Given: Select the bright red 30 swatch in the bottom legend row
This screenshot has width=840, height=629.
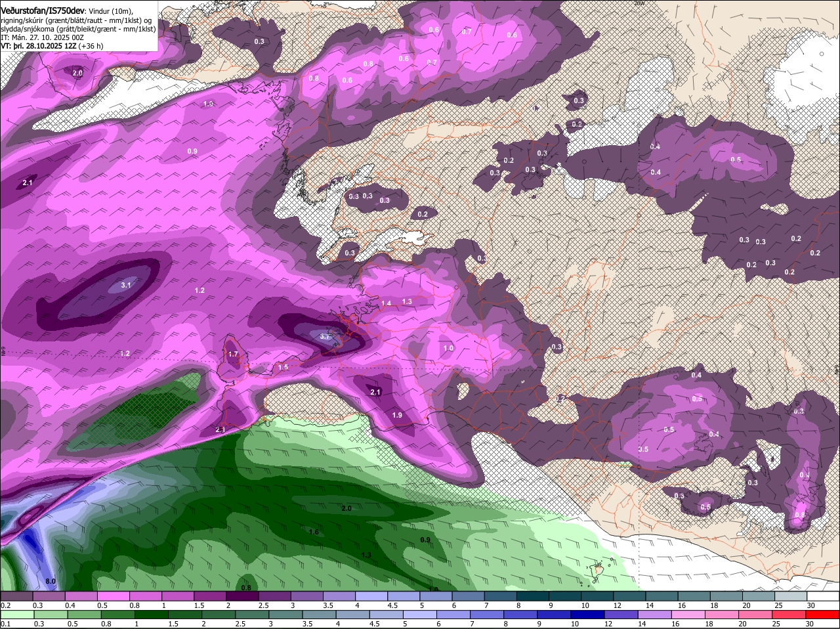Looking at the screenshot, I should pyautogui.click(x=823, y=615).
